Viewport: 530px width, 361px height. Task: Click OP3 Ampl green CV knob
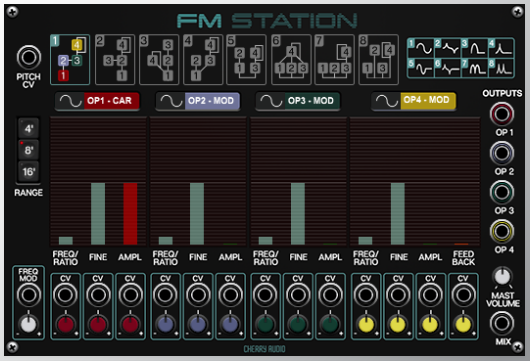pos(330,324)
